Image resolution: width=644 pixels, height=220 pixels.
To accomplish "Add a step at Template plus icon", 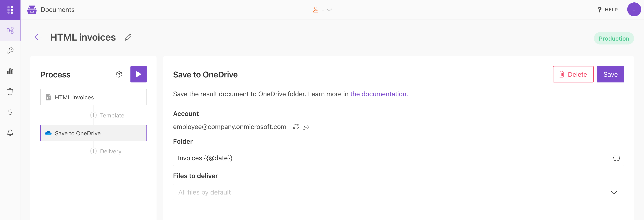I will click(93, 115).
